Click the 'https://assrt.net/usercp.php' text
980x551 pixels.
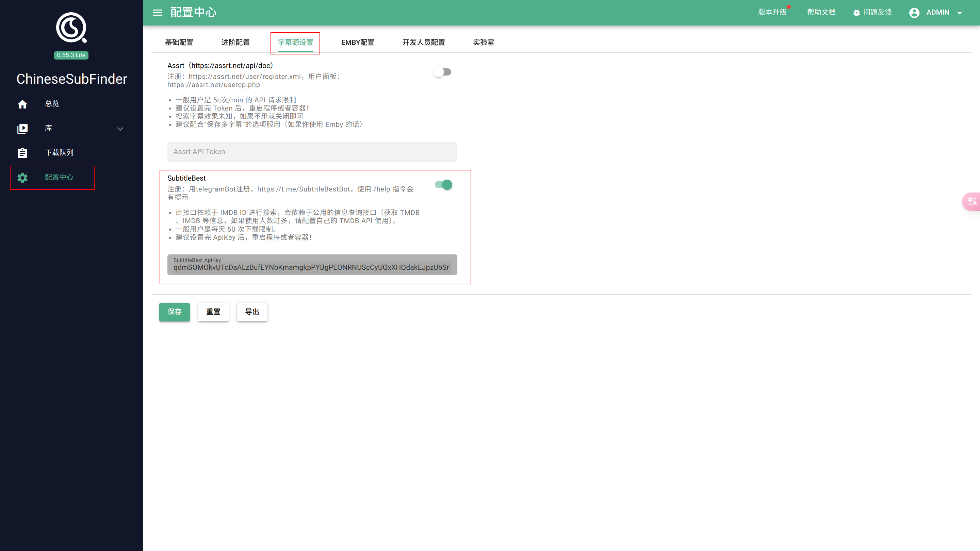[213, 85]
